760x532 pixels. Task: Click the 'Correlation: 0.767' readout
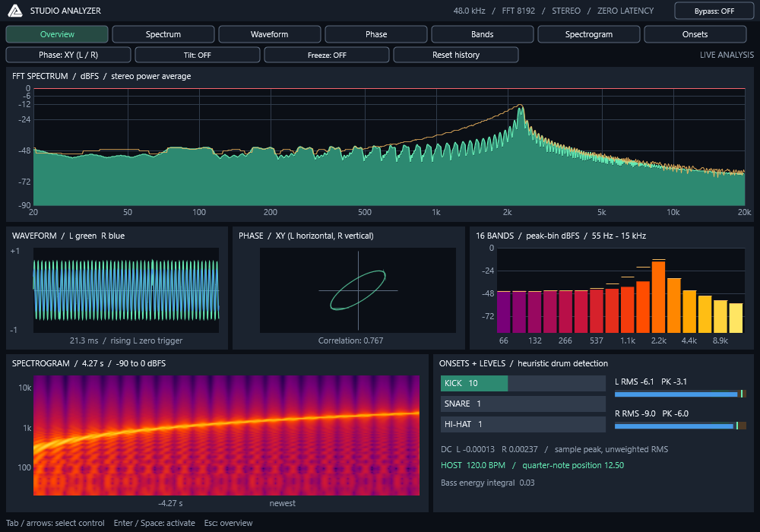[x=350, y=340]
